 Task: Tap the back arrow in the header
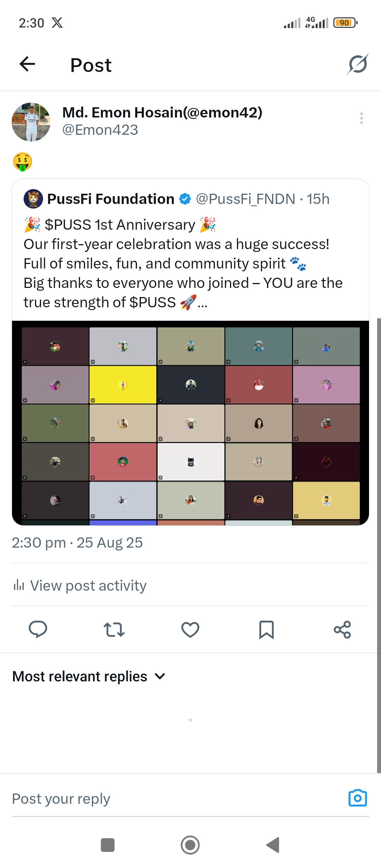[x=27, y=64]
